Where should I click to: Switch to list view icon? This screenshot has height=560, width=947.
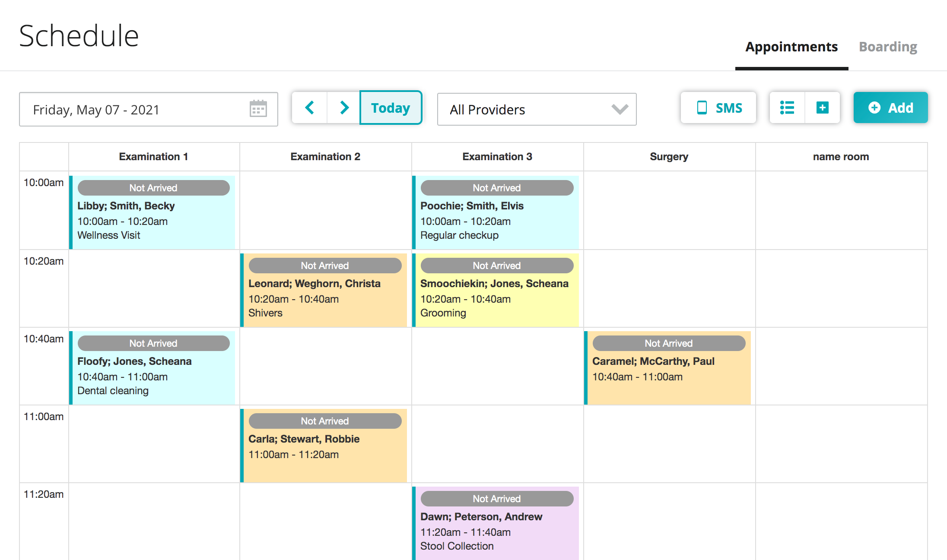click(787, 108)
